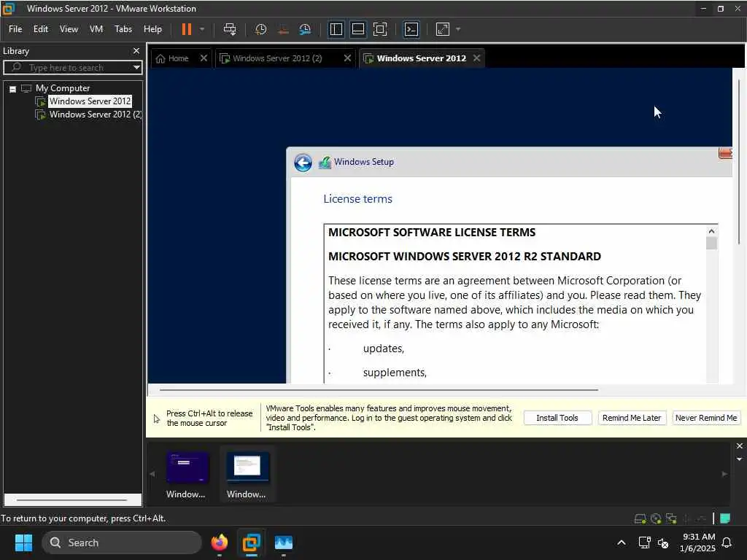Open the snapshot manager

305,29
